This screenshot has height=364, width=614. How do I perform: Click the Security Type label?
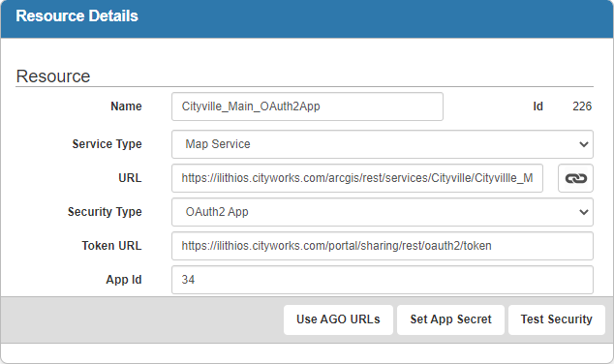[x=105, y=212]
